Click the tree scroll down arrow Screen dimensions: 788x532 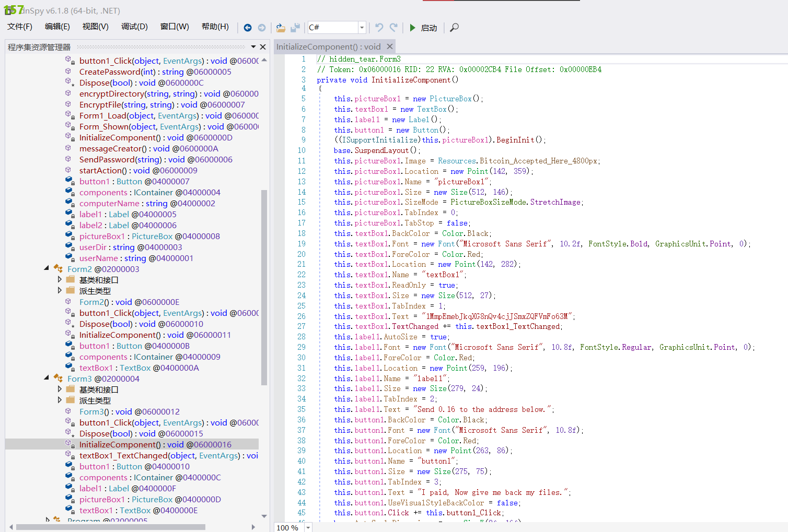pos(264,516)
